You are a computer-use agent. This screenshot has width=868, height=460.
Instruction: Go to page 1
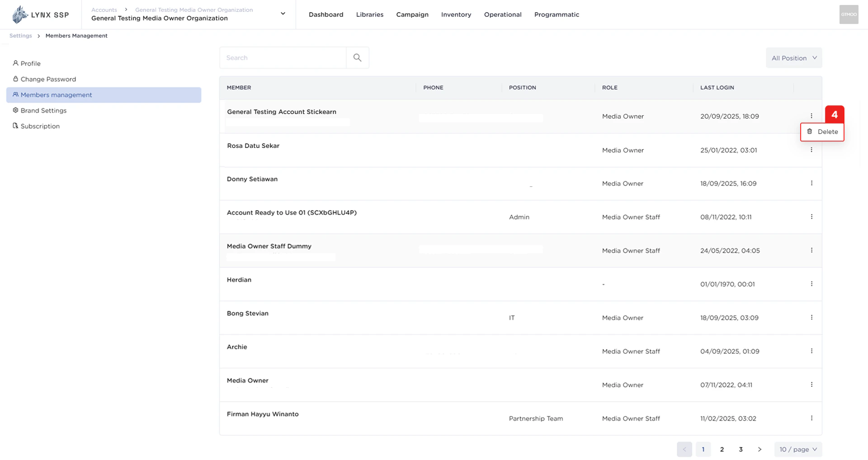tap(703, 450)
